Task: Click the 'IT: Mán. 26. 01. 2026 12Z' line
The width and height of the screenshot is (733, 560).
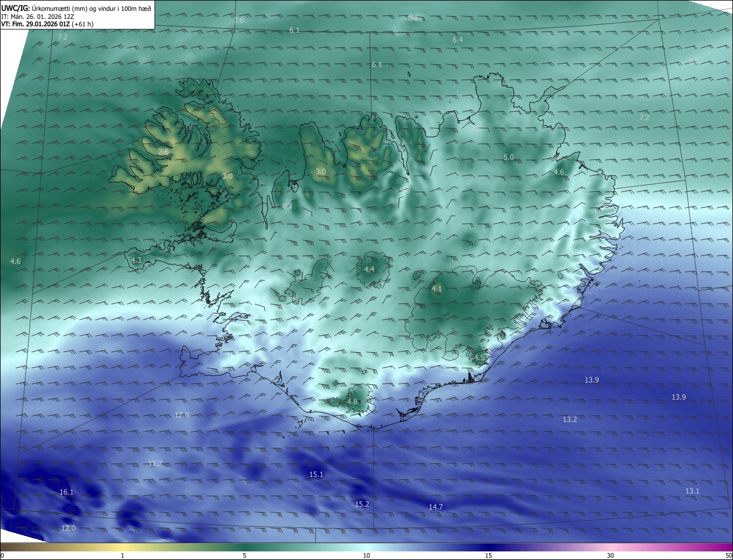Action: (x=37, y=16)
